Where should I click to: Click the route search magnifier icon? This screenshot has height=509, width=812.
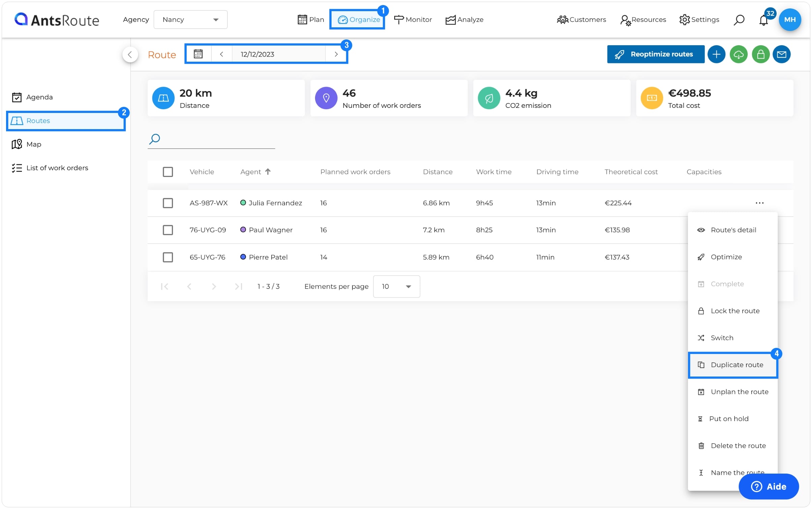[155, 139]
